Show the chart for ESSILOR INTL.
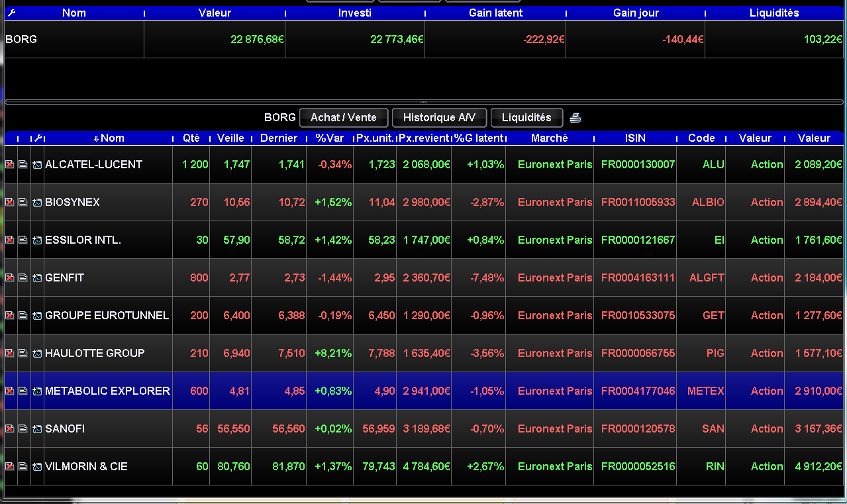The width and height of the screenshot is (847, 504). [x=37, y=240]
